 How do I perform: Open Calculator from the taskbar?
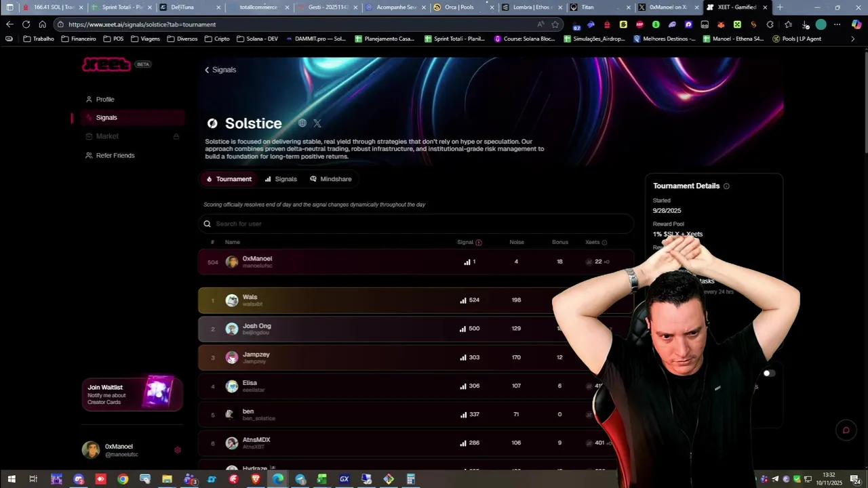click(411, 479)
